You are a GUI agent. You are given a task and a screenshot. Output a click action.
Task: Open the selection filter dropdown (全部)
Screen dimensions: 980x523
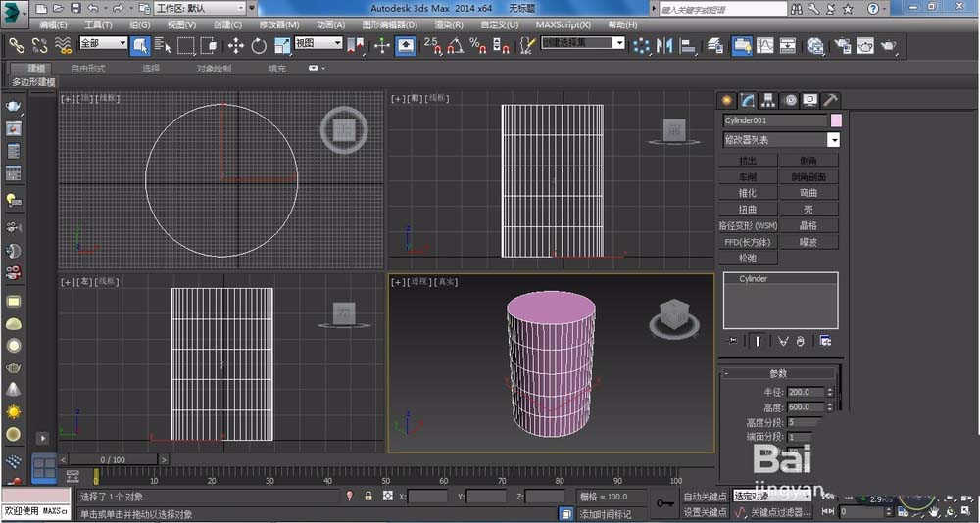point(103,44)
